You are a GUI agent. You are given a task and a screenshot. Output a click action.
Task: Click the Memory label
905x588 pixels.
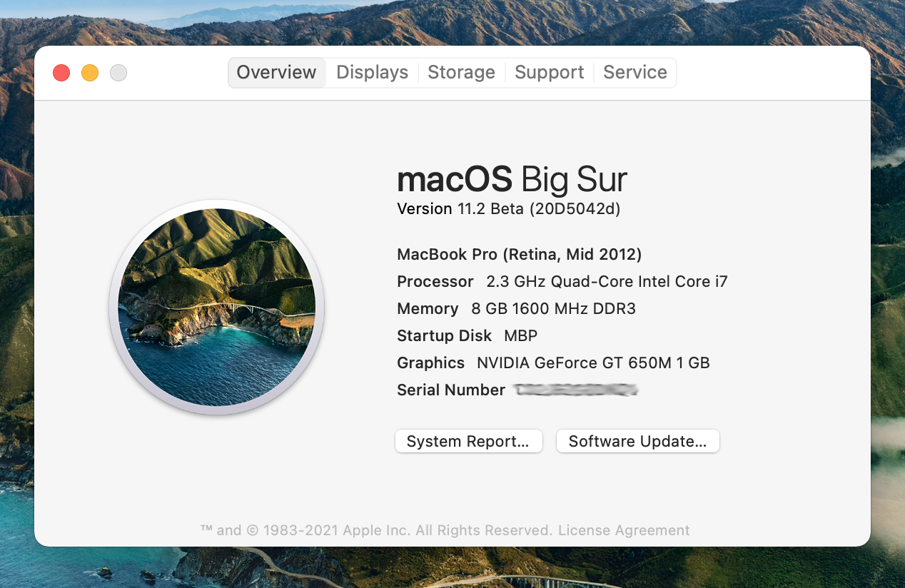pyautogui.click(x=428, y=309)
